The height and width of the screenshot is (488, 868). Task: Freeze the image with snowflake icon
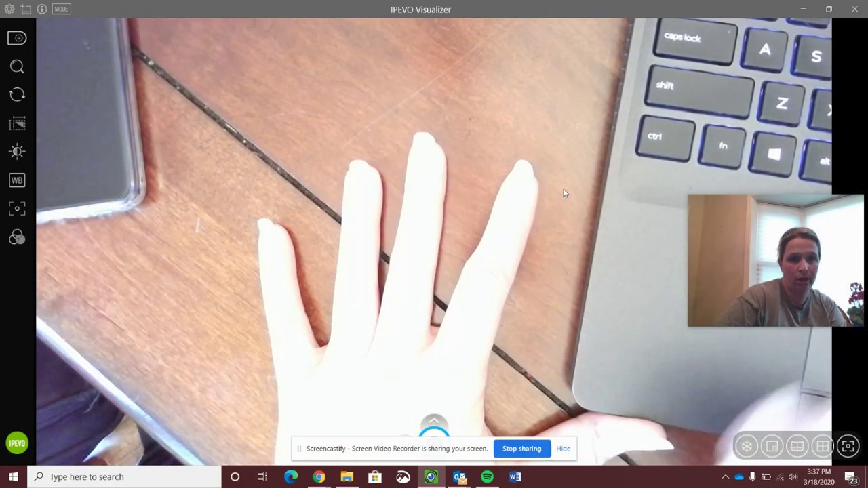747,446
